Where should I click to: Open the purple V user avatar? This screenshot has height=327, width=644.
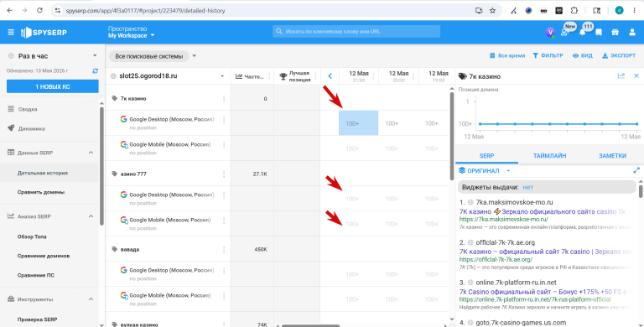pos(550,32)
